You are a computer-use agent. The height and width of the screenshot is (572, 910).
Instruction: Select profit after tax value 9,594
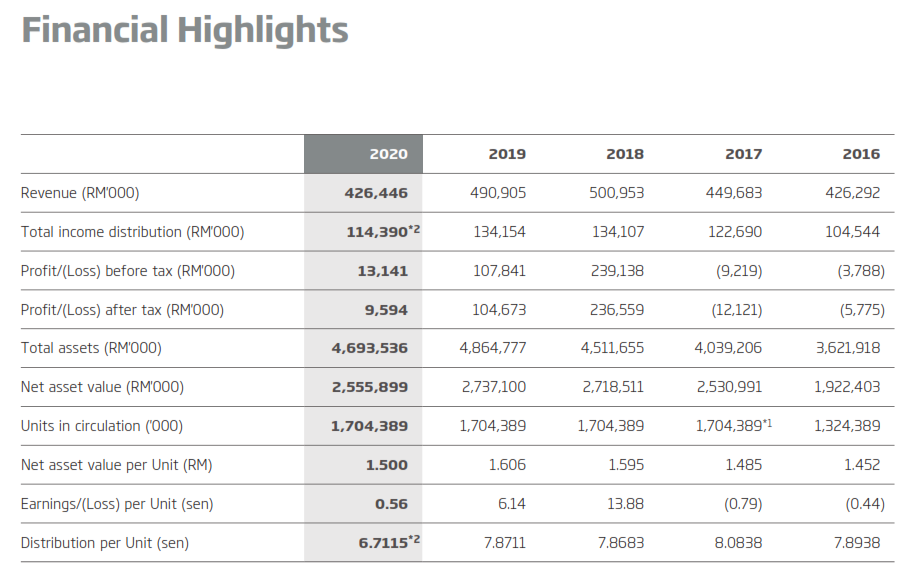[386, 310]
